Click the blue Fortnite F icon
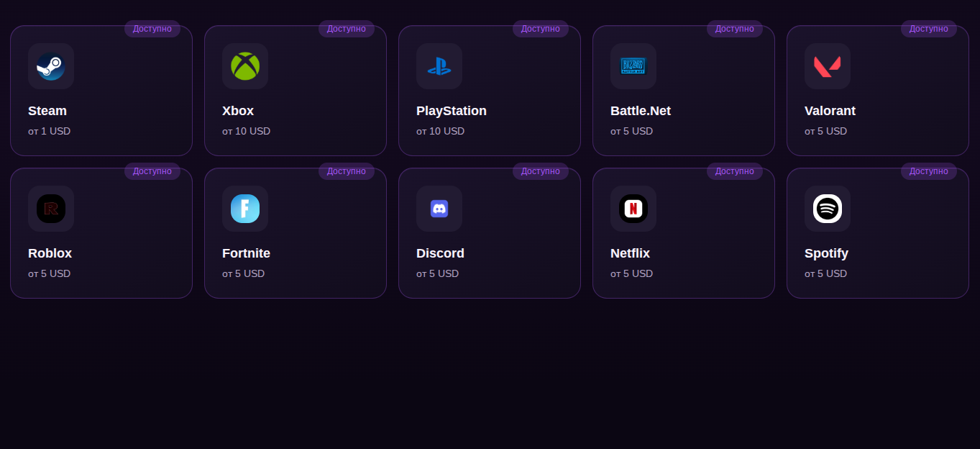980x449 pixels. coord(245,209)
